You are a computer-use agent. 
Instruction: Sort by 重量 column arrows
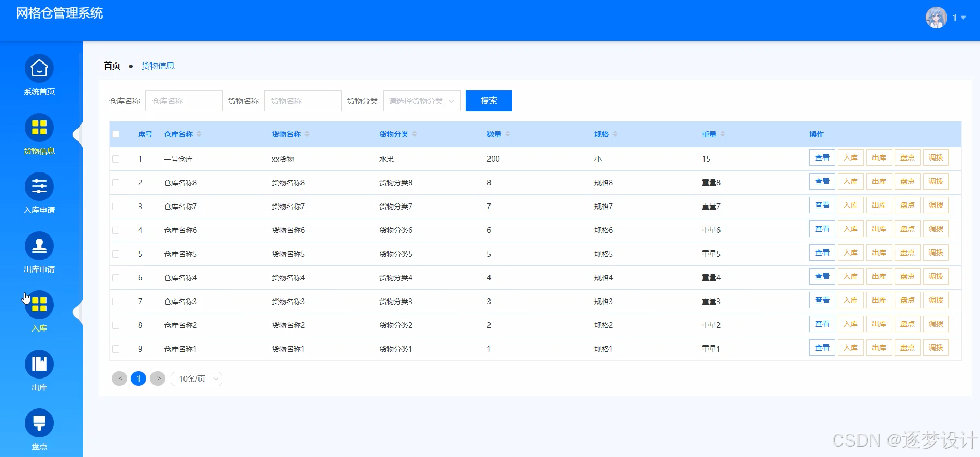coord(723,134)
